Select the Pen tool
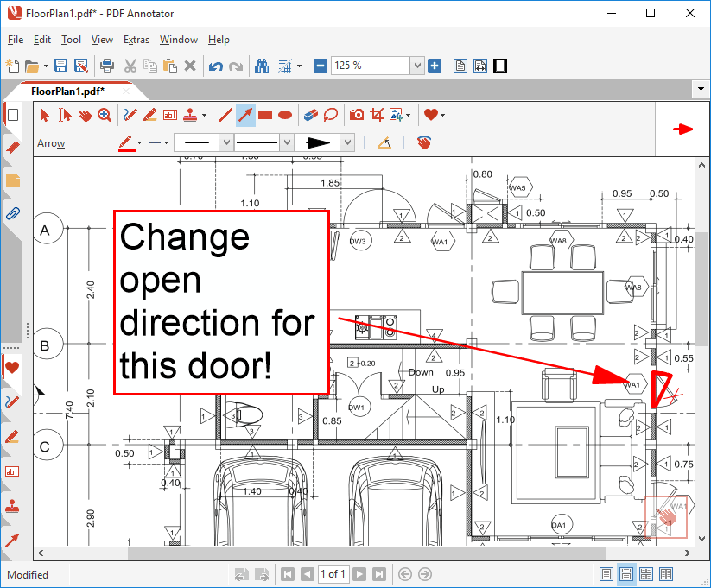The width and height of the screenshot is (711, 588). point(130,115)
